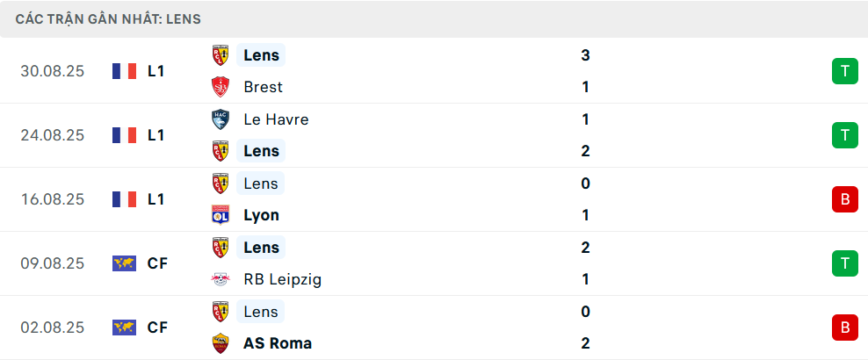Click the French flag on 24.08.25 row

click(125, 135)
